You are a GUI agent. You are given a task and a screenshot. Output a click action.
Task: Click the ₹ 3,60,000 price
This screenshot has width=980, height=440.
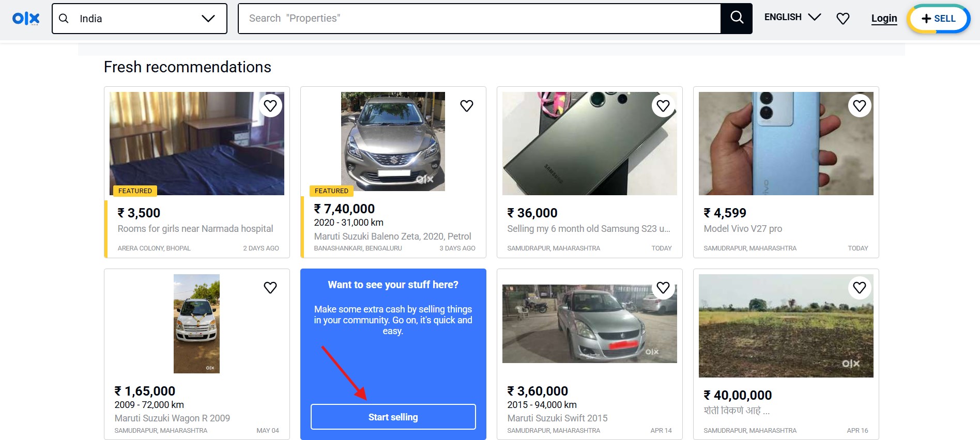[x=538, y=391]
